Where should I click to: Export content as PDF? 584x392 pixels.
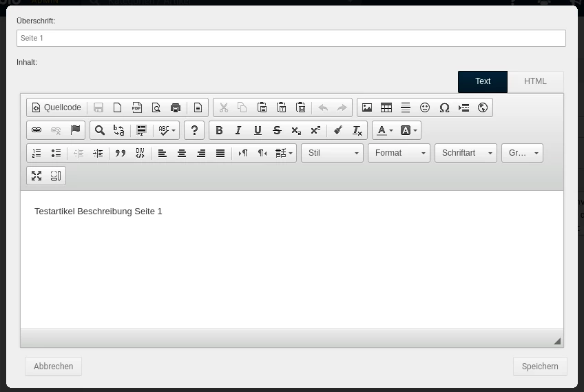[x=136, y=107]
